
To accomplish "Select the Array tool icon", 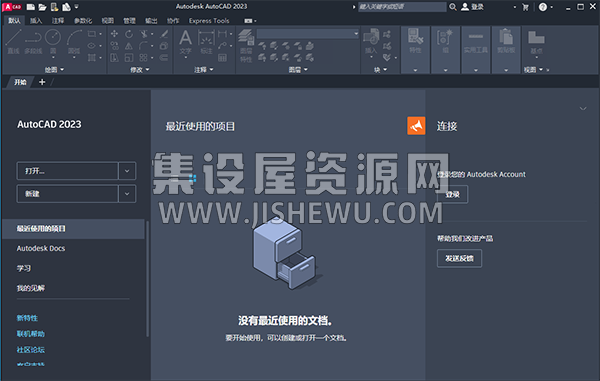I will (144, 58).
